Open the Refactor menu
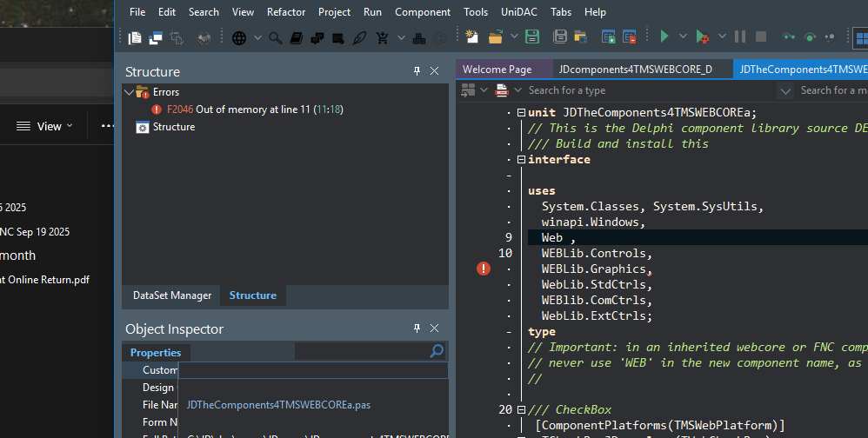The height and width of the screenshot is (438, 868). (286, 12)
